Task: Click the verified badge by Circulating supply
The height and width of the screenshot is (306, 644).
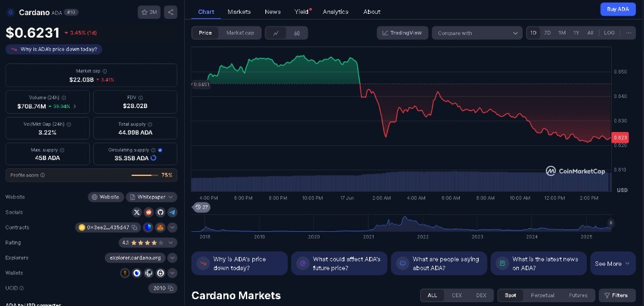Action: [x=160, y=150]
